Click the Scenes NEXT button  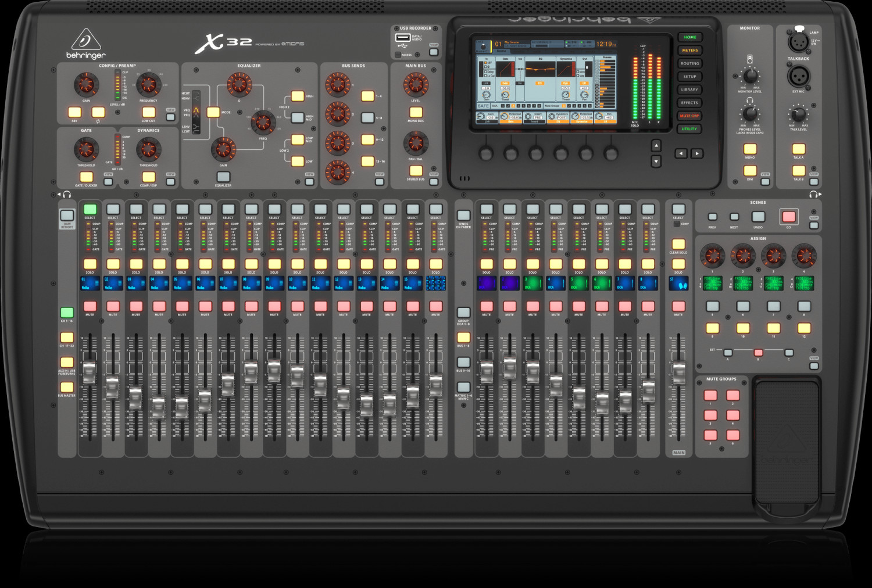[734, 217]
